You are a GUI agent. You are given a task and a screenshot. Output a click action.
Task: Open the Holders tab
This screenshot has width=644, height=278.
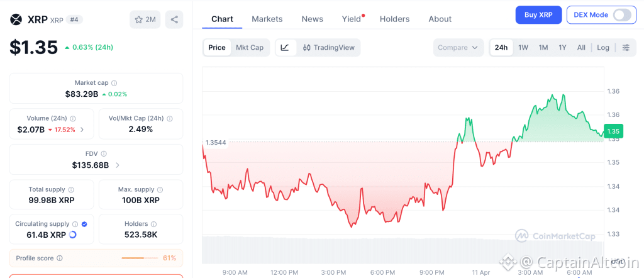pyautogui.click(x=394, y=19)
